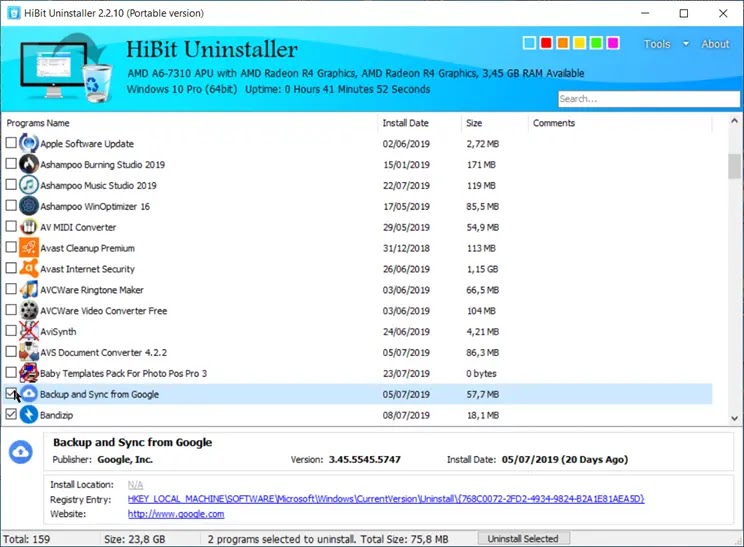Check the AviSynth checkbox
The image size is (744, 547).
coord(11,330)
